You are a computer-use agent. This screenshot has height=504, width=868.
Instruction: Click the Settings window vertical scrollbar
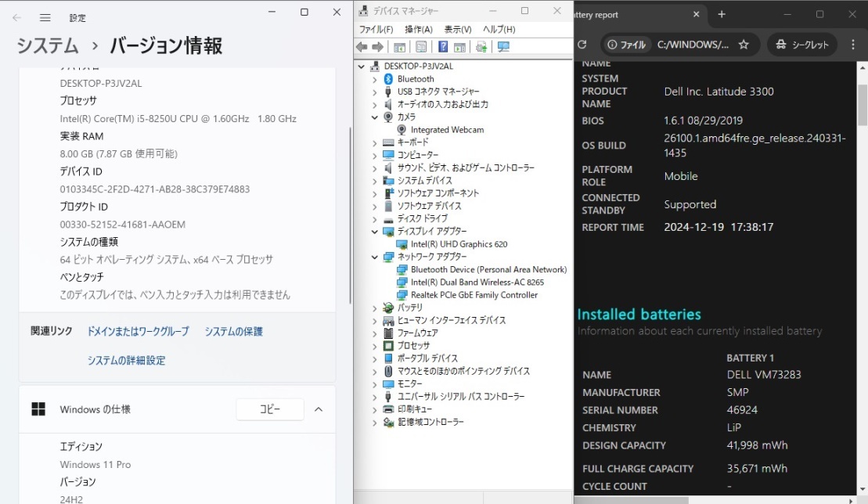pos(350,216)
